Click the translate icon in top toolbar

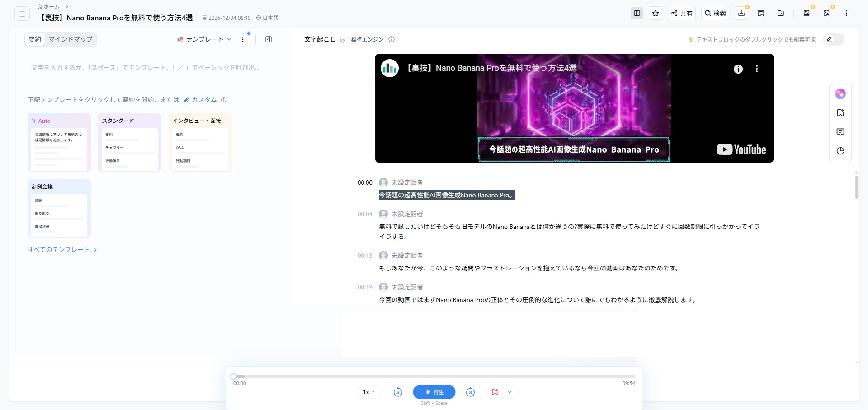[x=826, y=14]
